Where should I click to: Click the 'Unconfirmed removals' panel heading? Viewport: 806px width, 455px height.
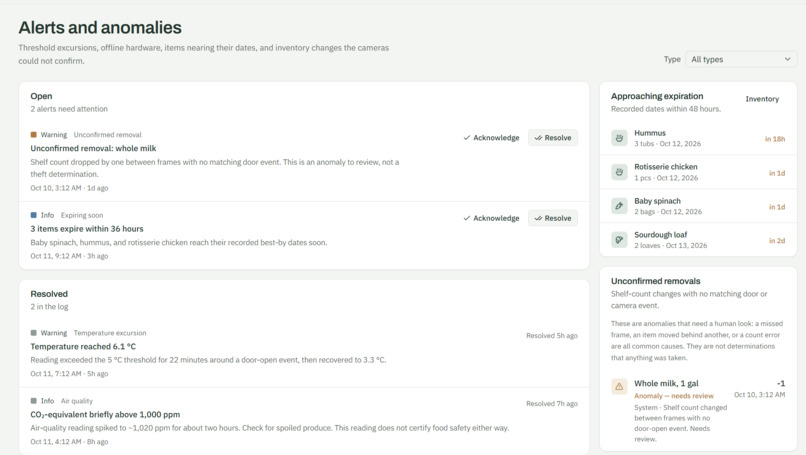pyautogui.click(x=655, y=281)
